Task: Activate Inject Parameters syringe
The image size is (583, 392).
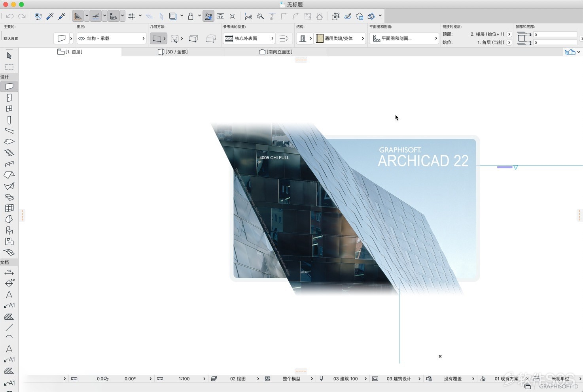Action: click(62, 16)
